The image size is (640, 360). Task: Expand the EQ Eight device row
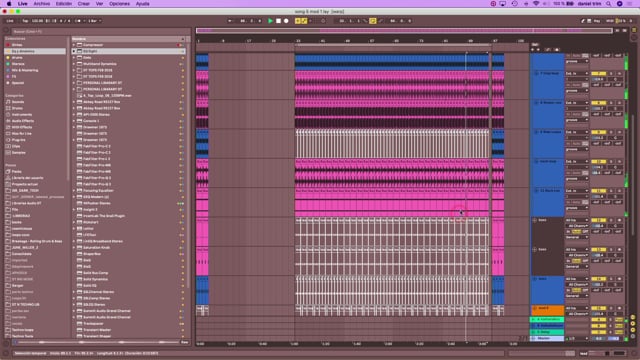tap(74, 51)
